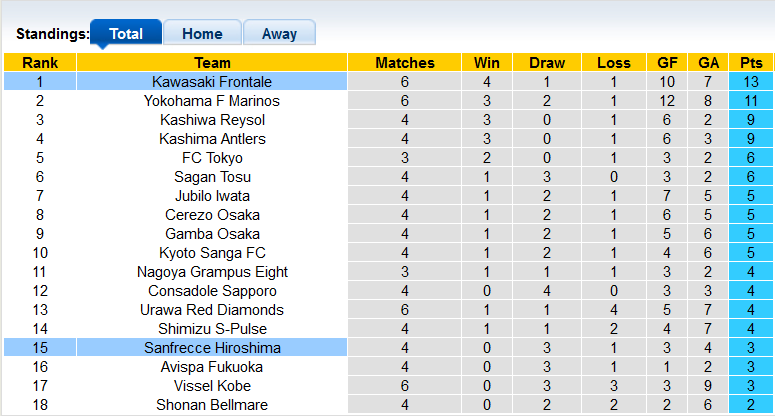This screenshot has height=416, width=775.
Task: Select Gamba Osaka in standings
Action: (212, 234)
